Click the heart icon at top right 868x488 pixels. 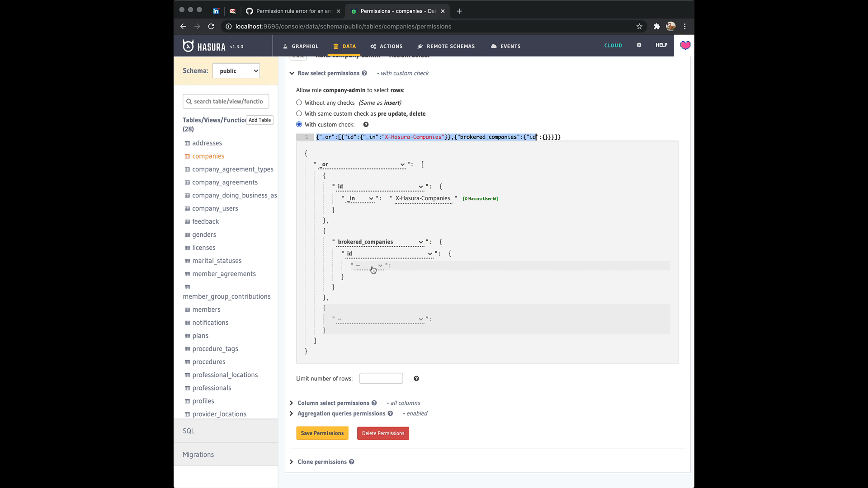click(685, 46)
